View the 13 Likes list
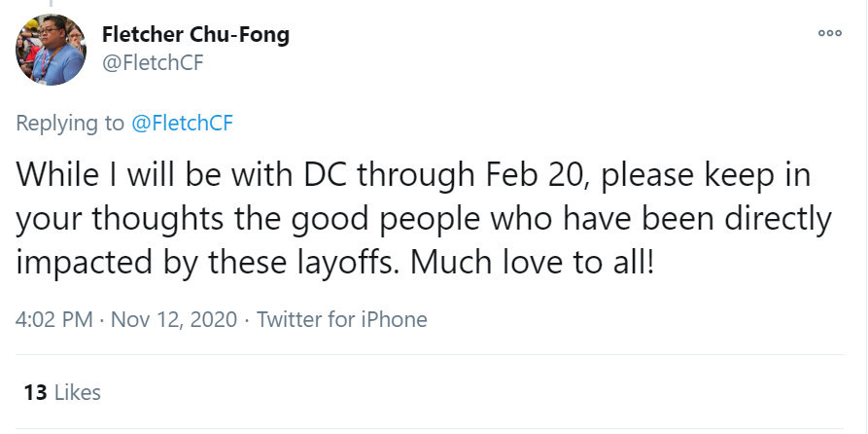Image resolution: width=868 pixels, height=434 pixels. click(62, 392)
